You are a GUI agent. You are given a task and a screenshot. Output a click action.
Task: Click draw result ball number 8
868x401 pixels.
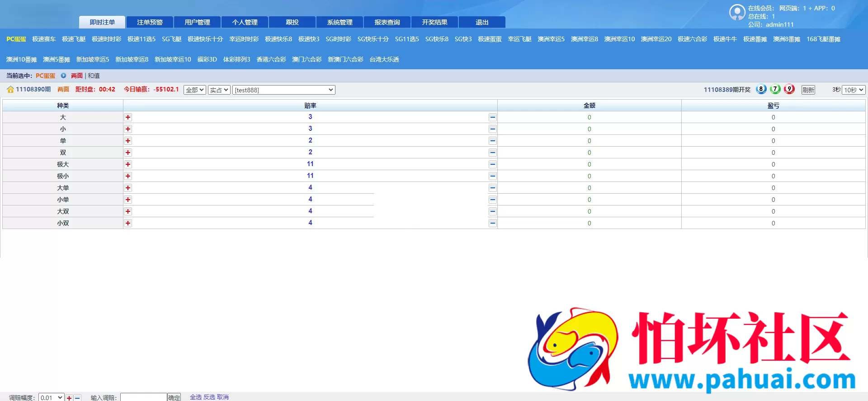tap(761, 89)
